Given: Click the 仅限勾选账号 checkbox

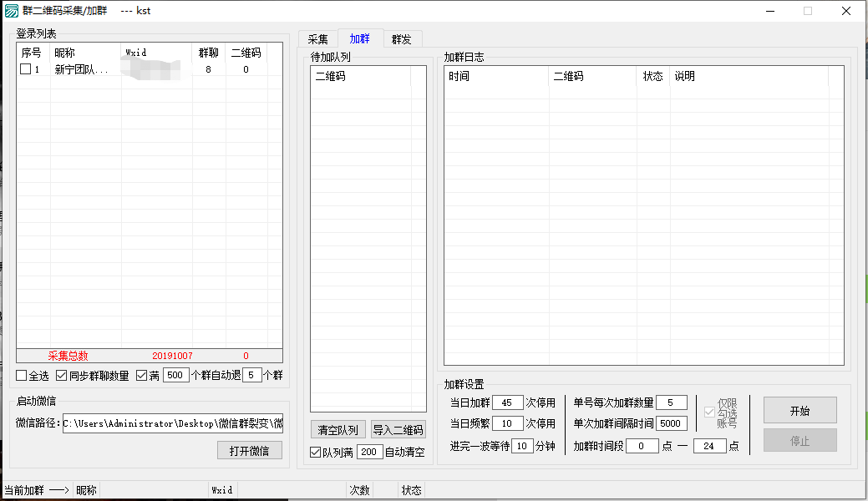Looking at the screenshot, I should (x=709, y=412).
